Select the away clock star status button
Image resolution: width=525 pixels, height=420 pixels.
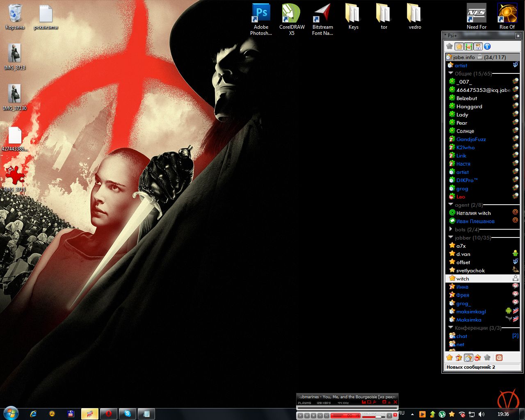(x=468, y=358)
